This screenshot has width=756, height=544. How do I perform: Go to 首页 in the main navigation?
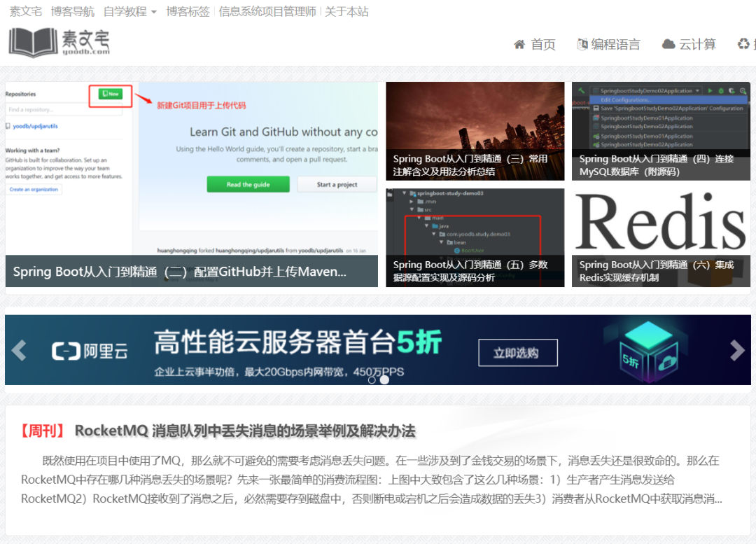[535, 44]
